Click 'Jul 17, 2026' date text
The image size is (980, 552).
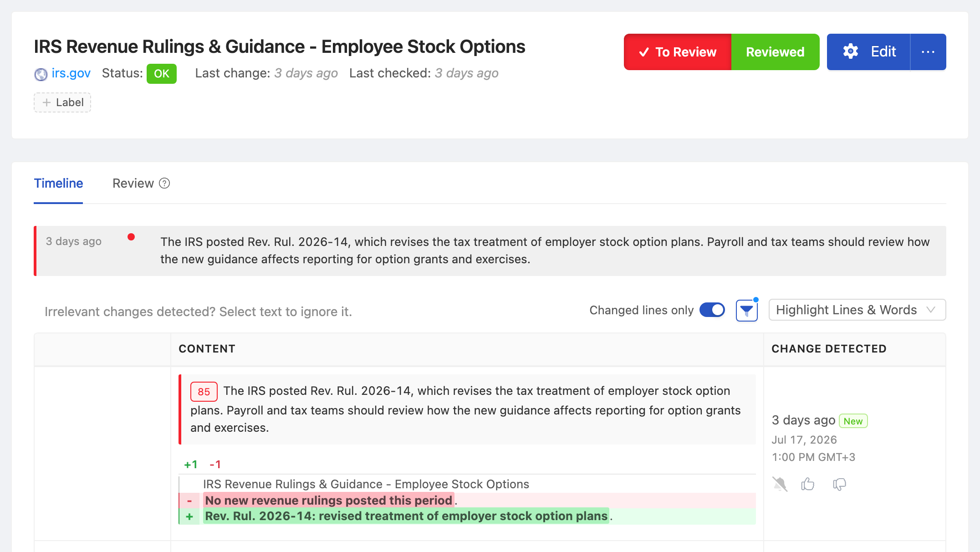(804, 440)
